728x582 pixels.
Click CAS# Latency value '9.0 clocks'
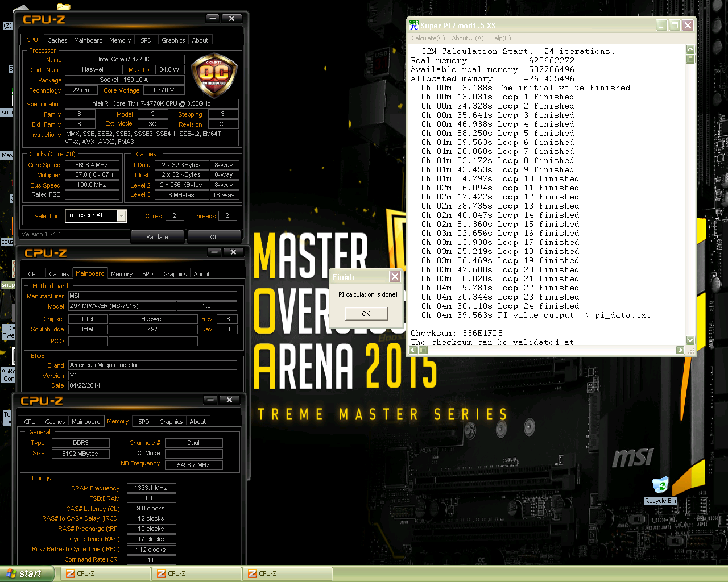[151, 508]
